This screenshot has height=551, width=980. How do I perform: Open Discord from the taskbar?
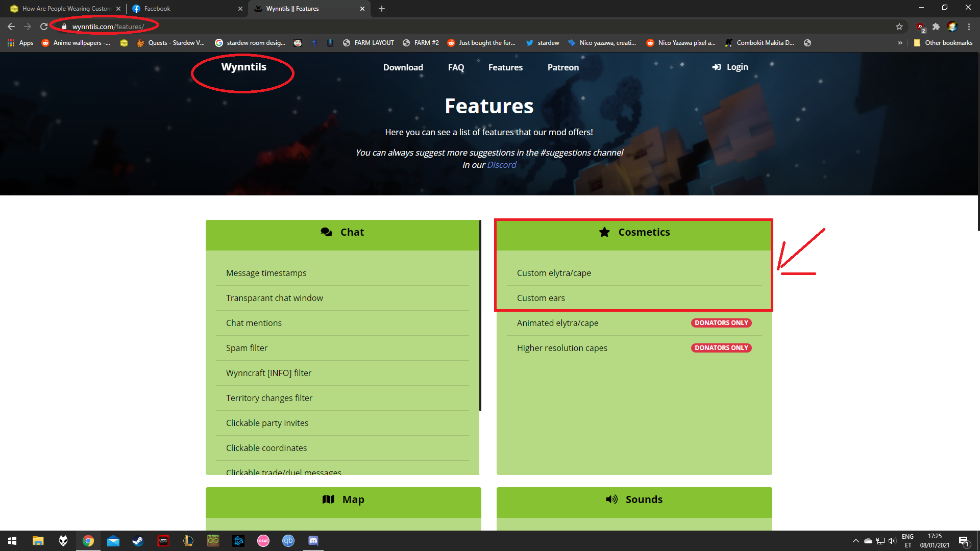click(x=313, y=540)
